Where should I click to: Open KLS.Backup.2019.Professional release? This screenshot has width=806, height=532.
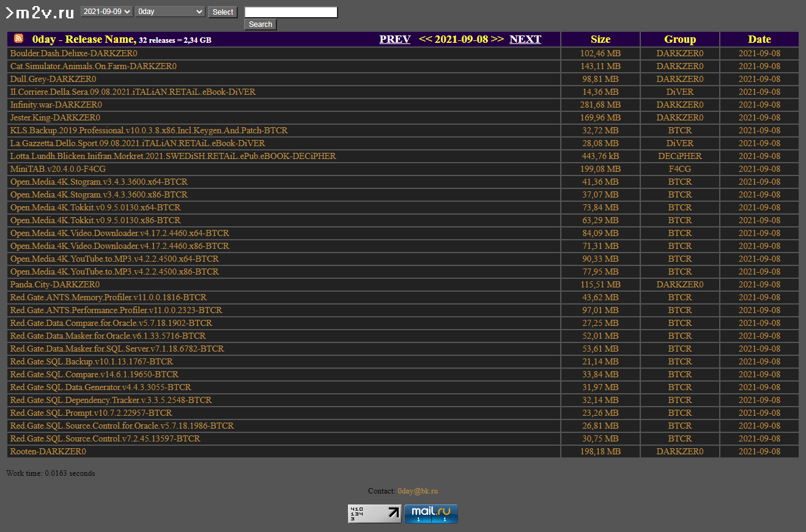pyautogui.click(x=149, y=130)
